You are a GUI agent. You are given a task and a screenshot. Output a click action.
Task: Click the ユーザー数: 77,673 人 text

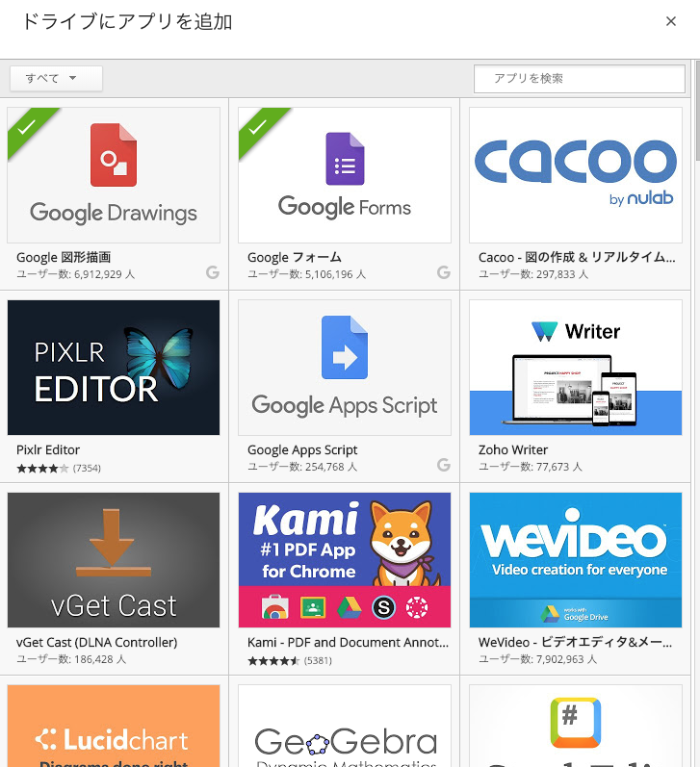[531, 467]
